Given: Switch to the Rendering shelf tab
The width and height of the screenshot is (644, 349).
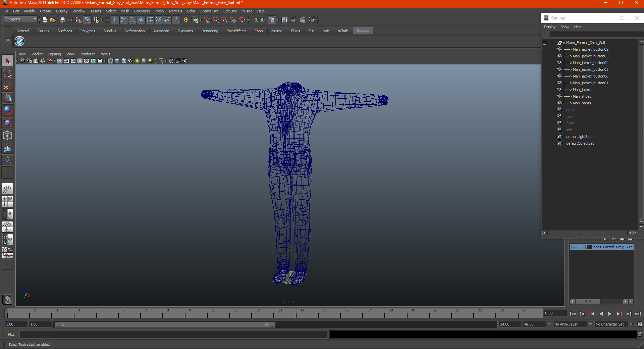Looking at the screenshot, I should point(210,31).
